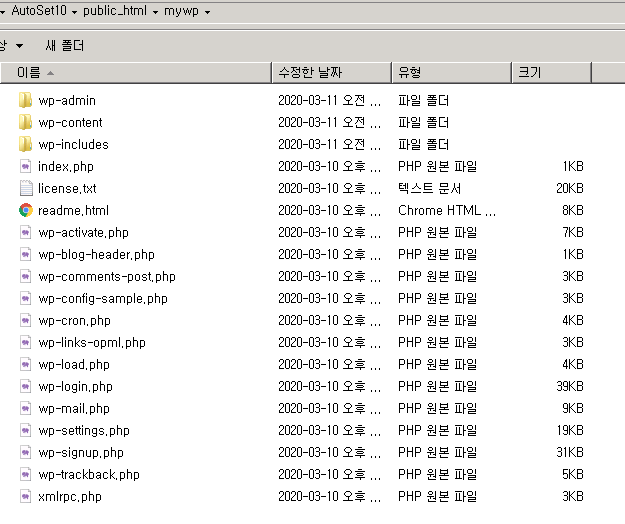Click the wp-settings.php file icon
Viewport: 625px width, 524px height.
coord(26,430)
